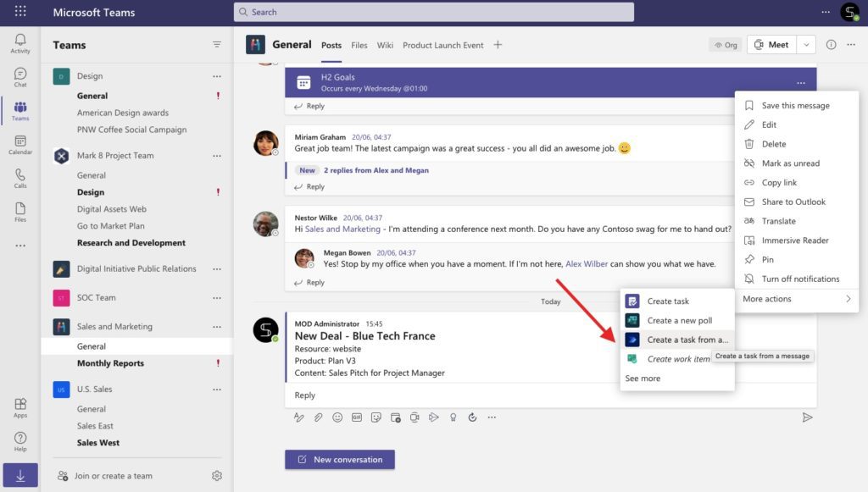Open the Emoji picker icon
The image size is (868, 492).
tap(337, 417)
